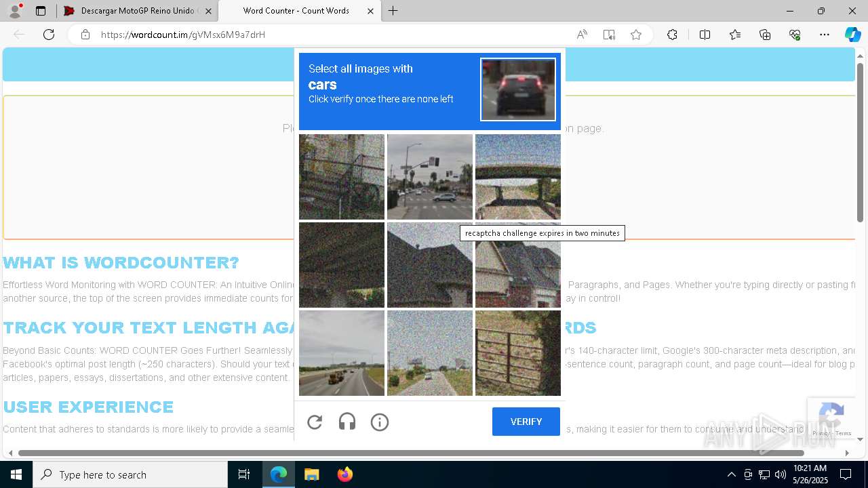Open Microsoft Edge from taskbar
The image size is (868, 488).
pyautogui.click(x=279, y=474)
